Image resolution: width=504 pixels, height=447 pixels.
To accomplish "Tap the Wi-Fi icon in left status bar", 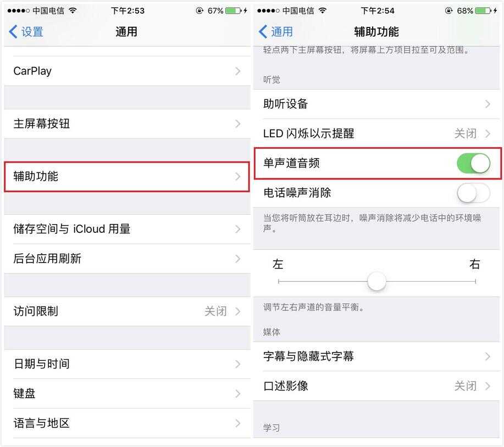I will click(73, 10).
